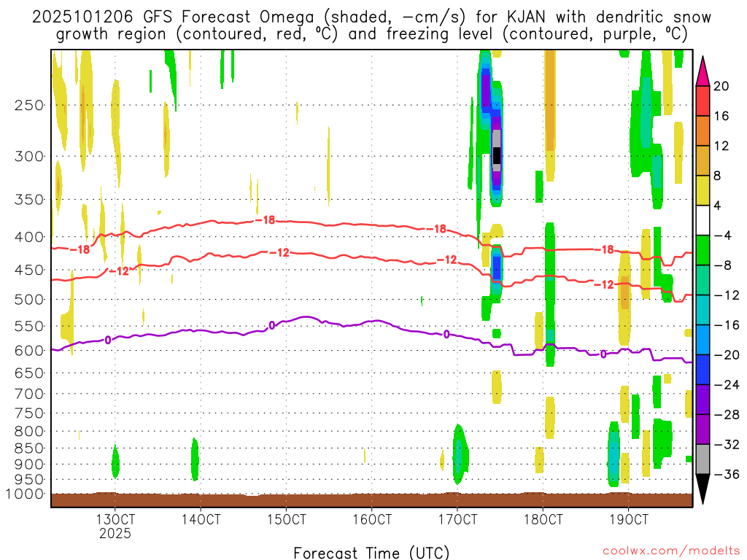747x560 pixels.
Task: Click the chart title's first line
Action: (371, 17)
